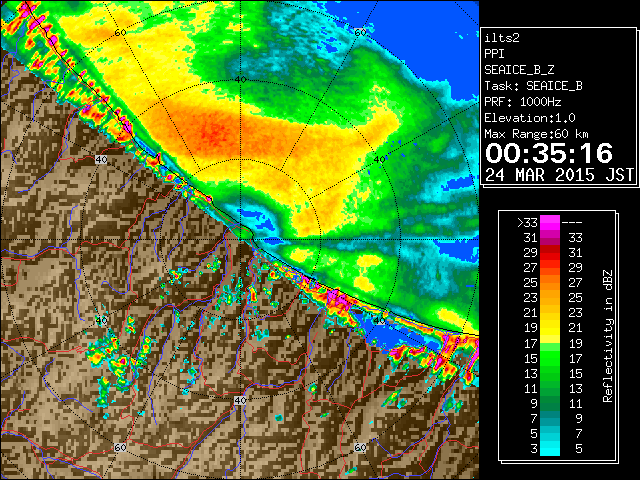Click the magenta >33 dBZ color swatch

(550, 223)
